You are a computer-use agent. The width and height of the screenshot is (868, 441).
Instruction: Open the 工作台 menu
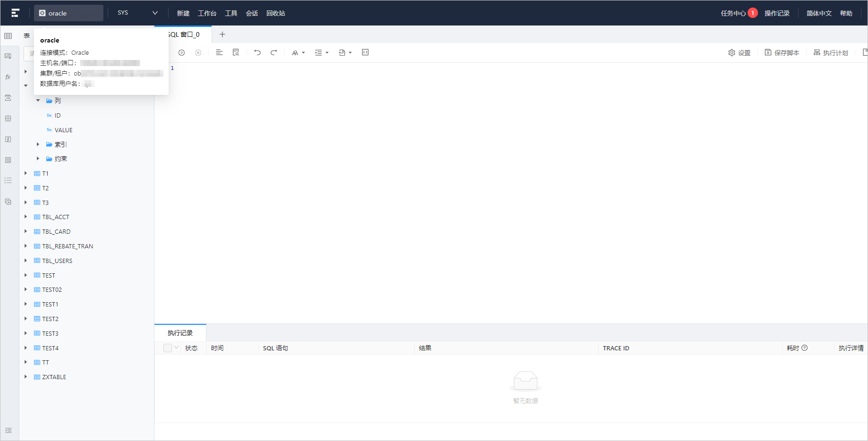point(207,13)
